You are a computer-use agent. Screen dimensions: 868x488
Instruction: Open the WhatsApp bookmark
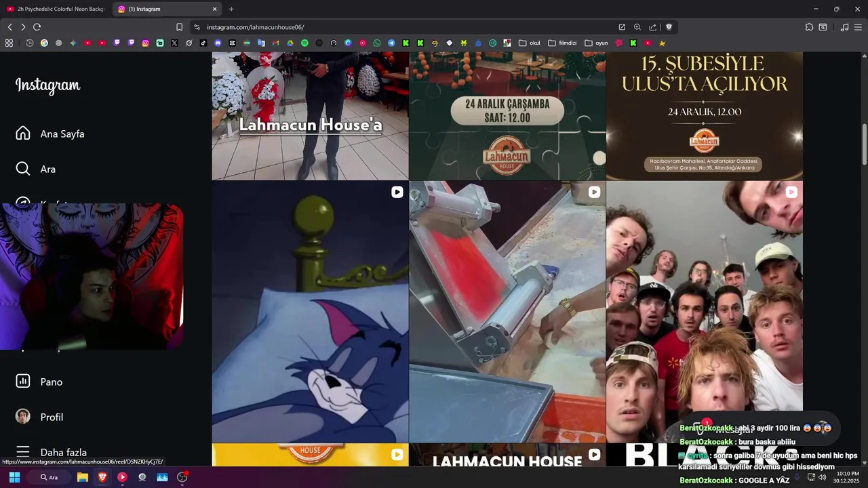coord(377,43)
